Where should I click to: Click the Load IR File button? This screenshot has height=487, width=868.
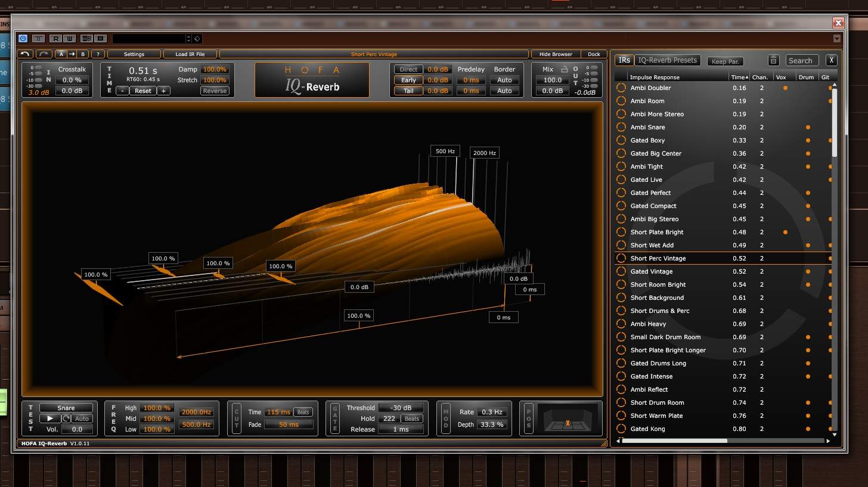tap(190, 54)
